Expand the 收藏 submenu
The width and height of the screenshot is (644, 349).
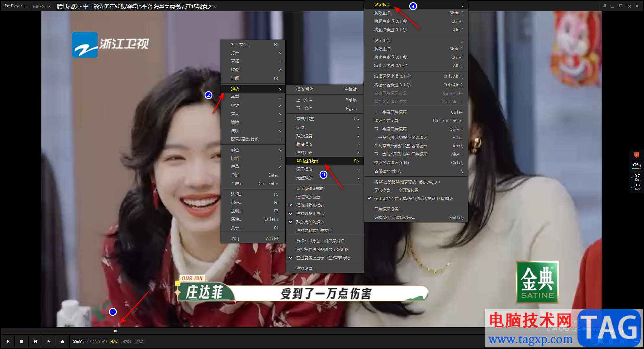point(253,69)
